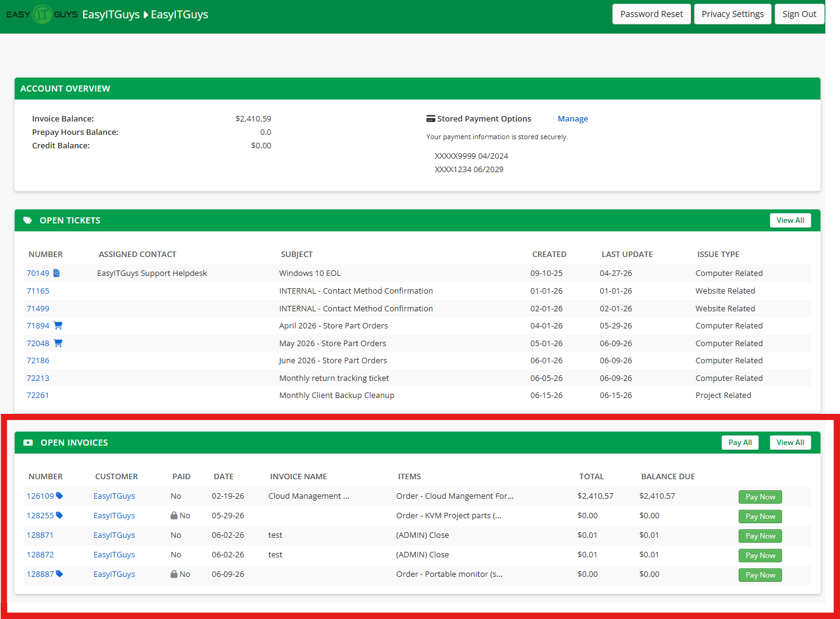Click 'Cloud Management ...' invoice name
Screen dimensions: 840x619
[309, 496]
